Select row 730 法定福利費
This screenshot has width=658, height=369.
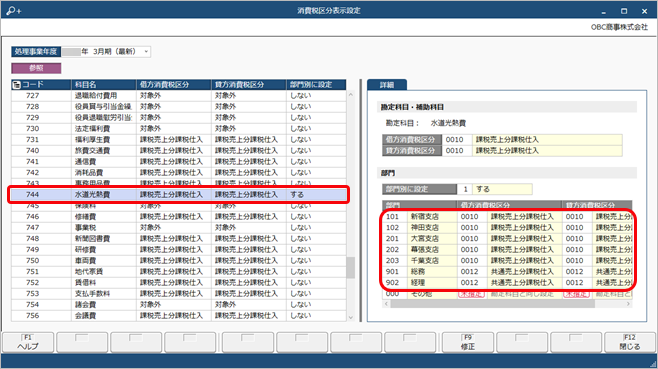[x=179, y=128]
